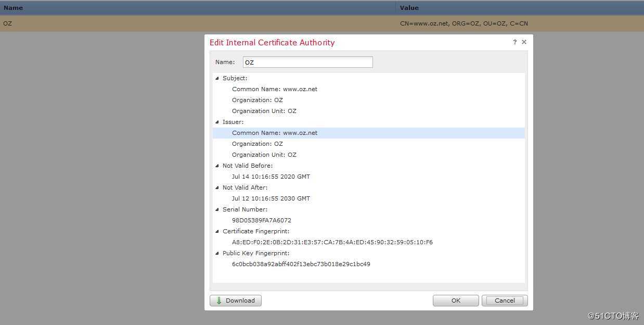The height and width of the screenshot is (325, 644).
Task: Select the certificate fingerprint value starting A8:ED:F0
Action: [x=332, y=242]
